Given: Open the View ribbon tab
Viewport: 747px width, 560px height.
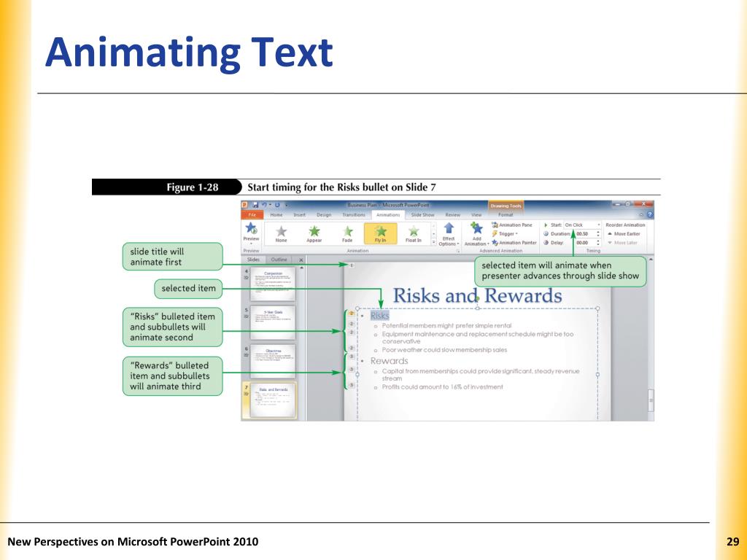Looking at the screenshot, I should tap(476, 215).
